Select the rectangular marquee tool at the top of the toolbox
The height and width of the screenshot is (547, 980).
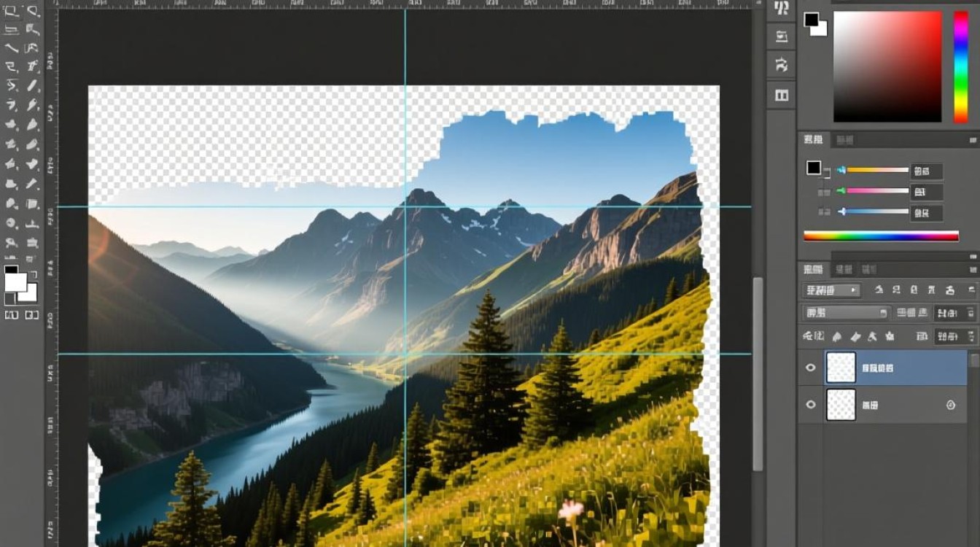point(12,10)
